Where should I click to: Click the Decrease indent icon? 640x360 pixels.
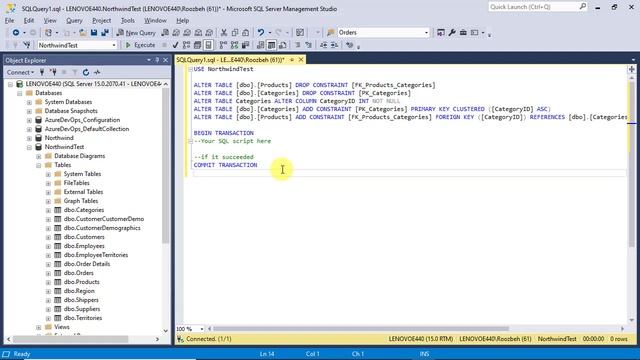click(324, 45)
